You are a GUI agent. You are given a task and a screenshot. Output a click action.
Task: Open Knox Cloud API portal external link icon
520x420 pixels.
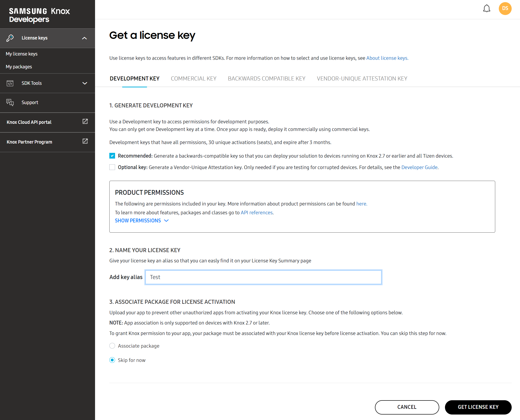85,122
